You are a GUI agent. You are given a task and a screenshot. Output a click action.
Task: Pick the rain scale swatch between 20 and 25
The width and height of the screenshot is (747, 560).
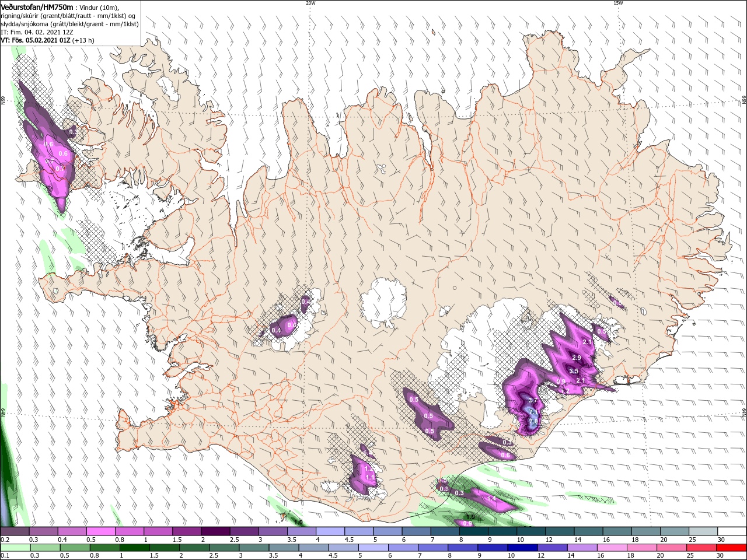pos(672,548)
